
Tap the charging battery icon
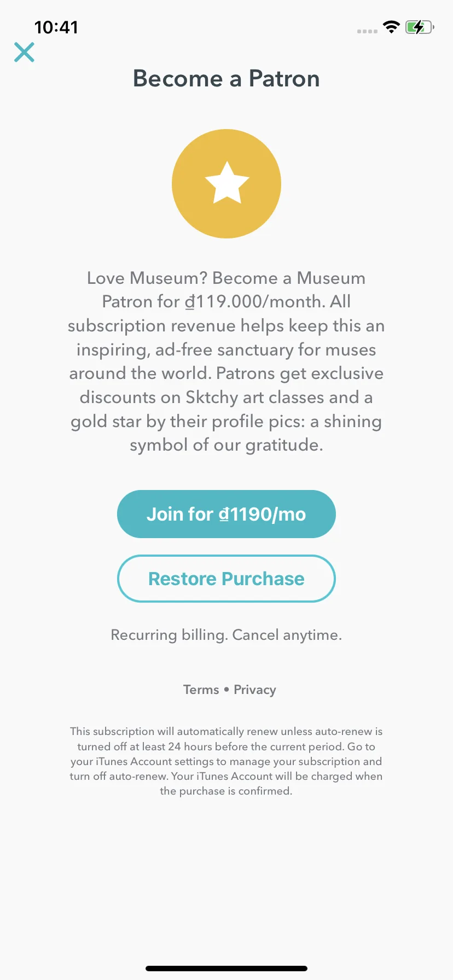pyautogui.click(x=420, y=27)
